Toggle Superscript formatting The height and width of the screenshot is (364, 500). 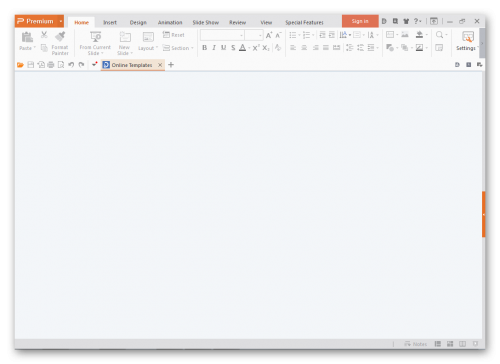256,48
